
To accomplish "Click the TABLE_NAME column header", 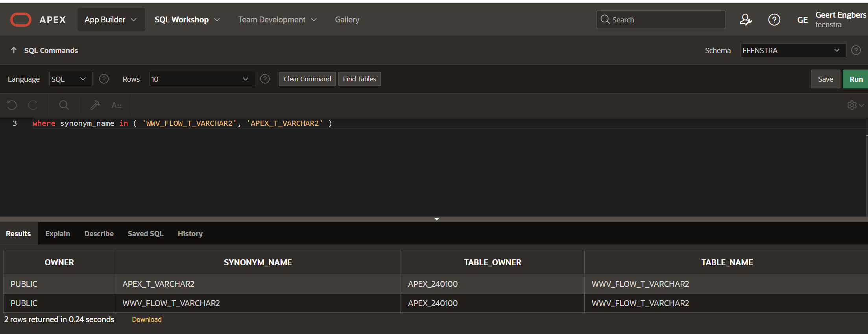I will click(x=727, y=262).
